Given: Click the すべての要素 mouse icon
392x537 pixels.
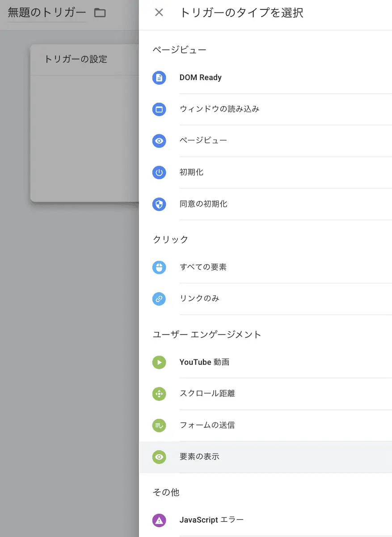Looking at the screenshot, I should (x=159, y=267).
